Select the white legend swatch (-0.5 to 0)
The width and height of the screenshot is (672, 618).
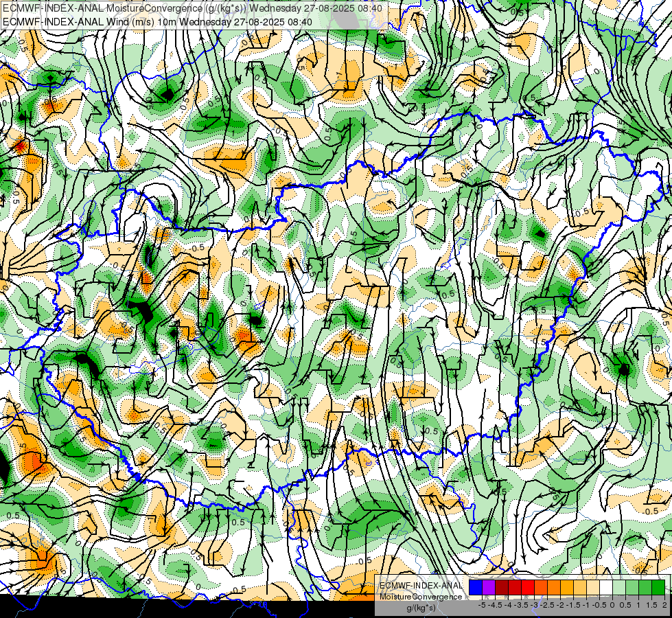tap(606, 587)
